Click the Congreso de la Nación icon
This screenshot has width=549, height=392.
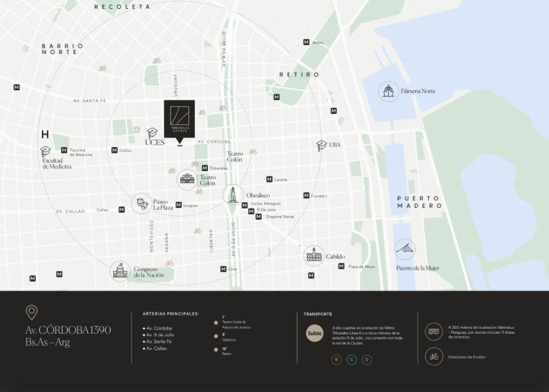tap(121, 271)
